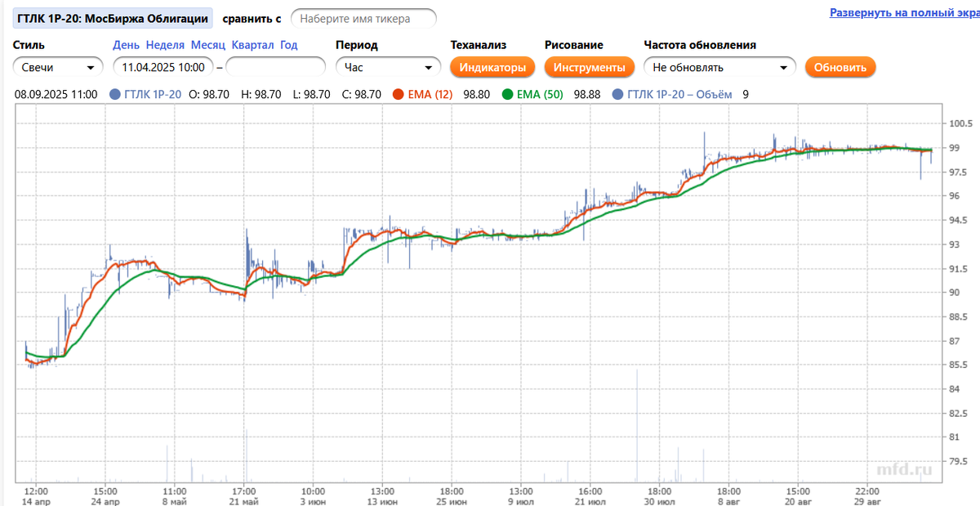Open the Стиль dropdown showing Свечи
Screen dimensions: 980x506
tap(58, 68)
